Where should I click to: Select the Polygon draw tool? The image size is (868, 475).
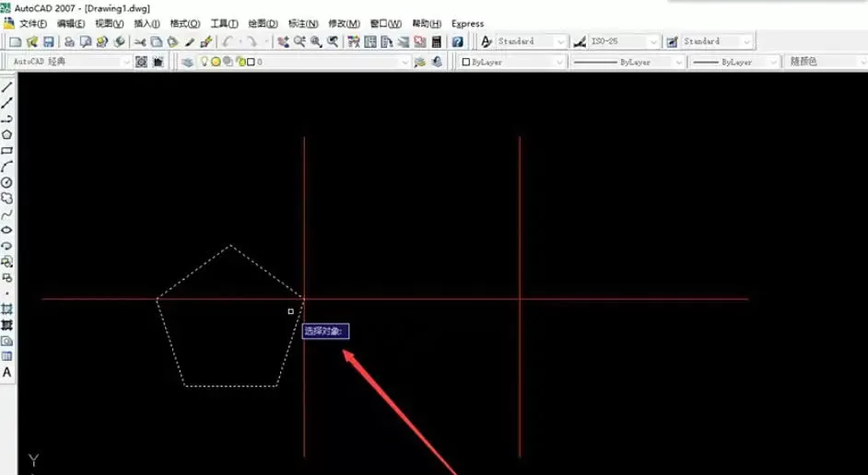click(6, 134)
